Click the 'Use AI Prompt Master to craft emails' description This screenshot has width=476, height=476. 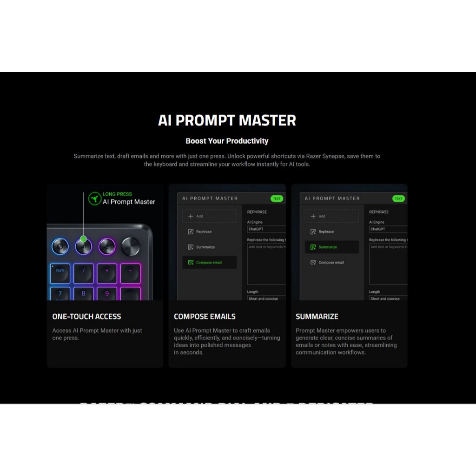[x=227, y=341]
